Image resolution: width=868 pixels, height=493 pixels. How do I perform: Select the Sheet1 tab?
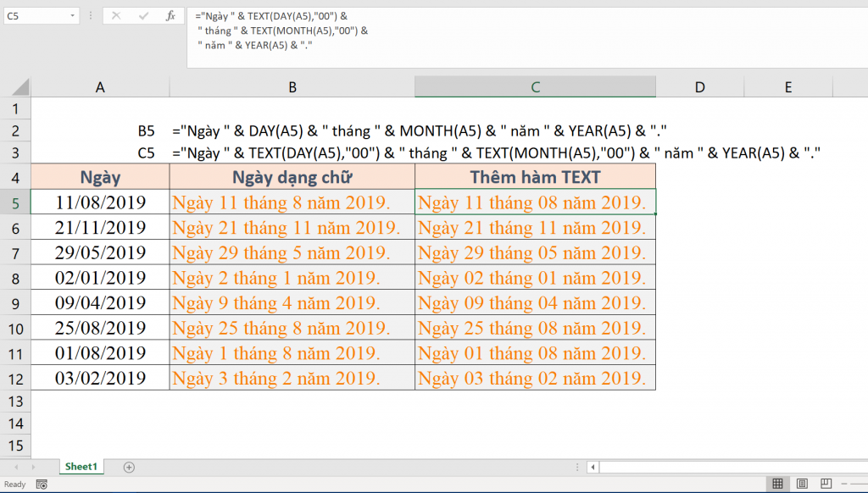(81, 467)
